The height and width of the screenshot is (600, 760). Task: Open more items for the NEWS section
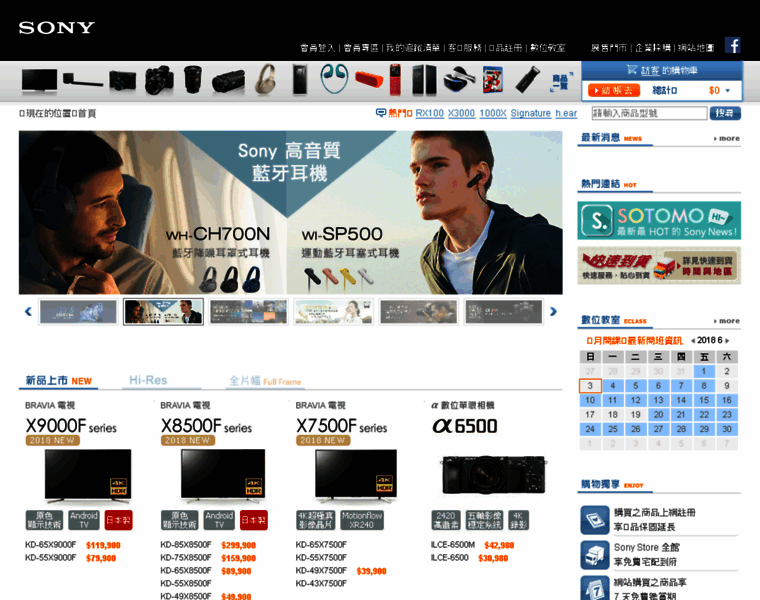pyautogui.click(x=727, y=139)
